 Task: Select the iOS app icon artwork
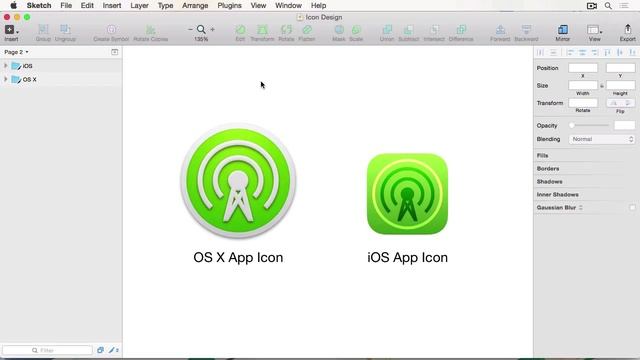[407, 194]
